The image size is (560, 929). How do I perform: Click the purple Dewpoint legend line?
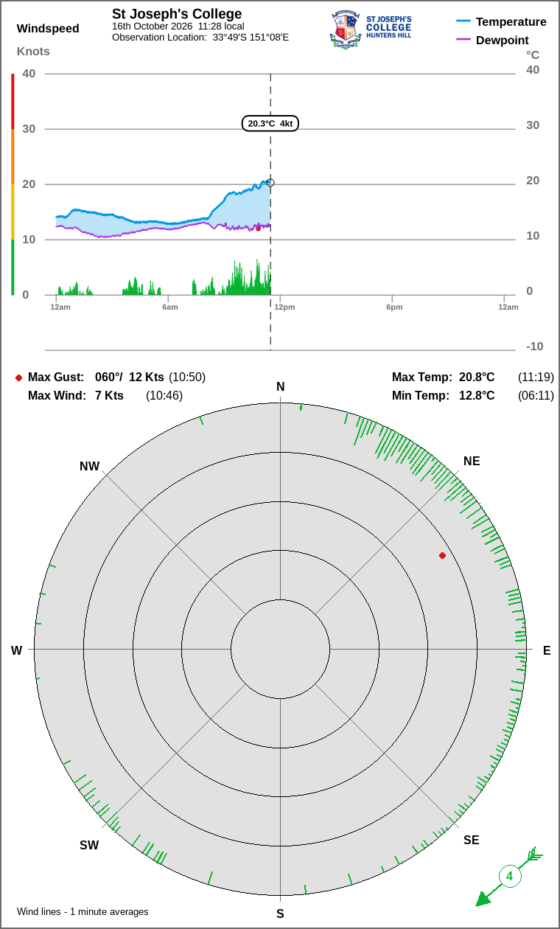463,40
